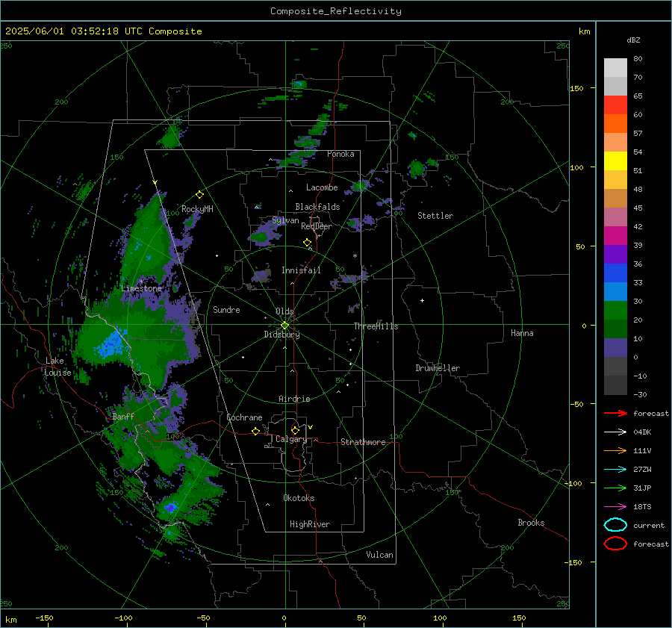
Task: Click the orange 57-60 dBZ color swatch
Action: [615, 124]
